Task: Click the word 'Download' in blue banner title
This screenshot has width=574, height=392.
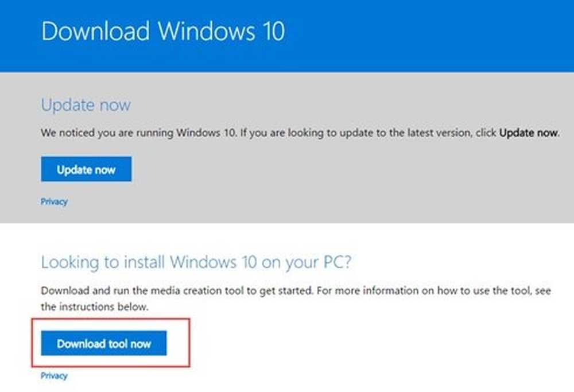Action: (x=95, y=31)
